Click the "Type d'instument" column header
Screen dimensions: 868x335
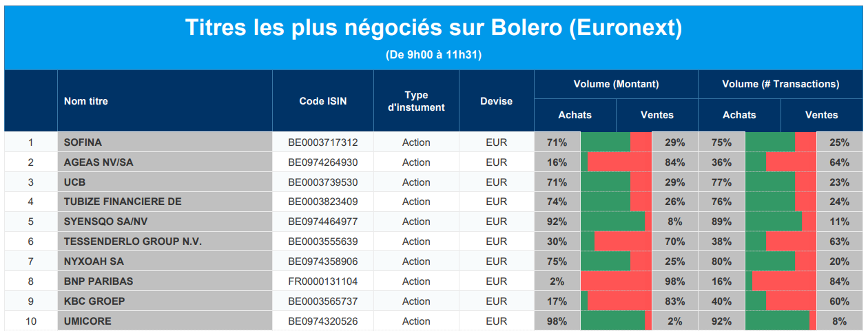416,101
